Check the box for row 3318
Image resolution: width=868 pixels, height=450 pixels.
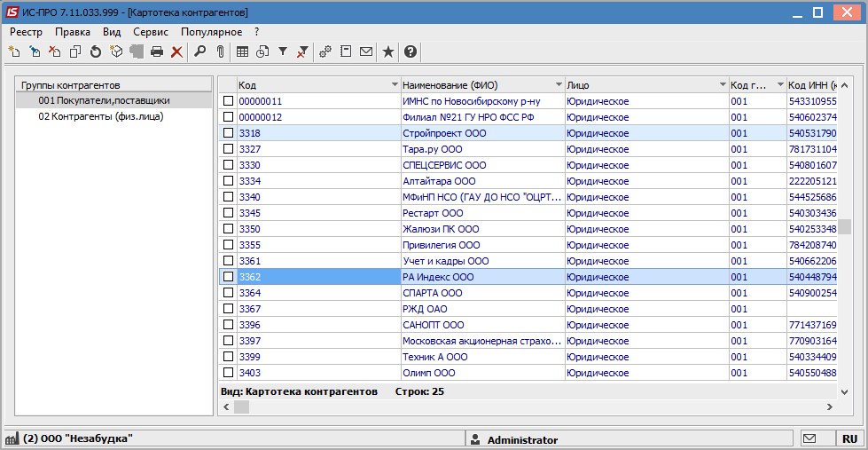(x=228, y=133)
